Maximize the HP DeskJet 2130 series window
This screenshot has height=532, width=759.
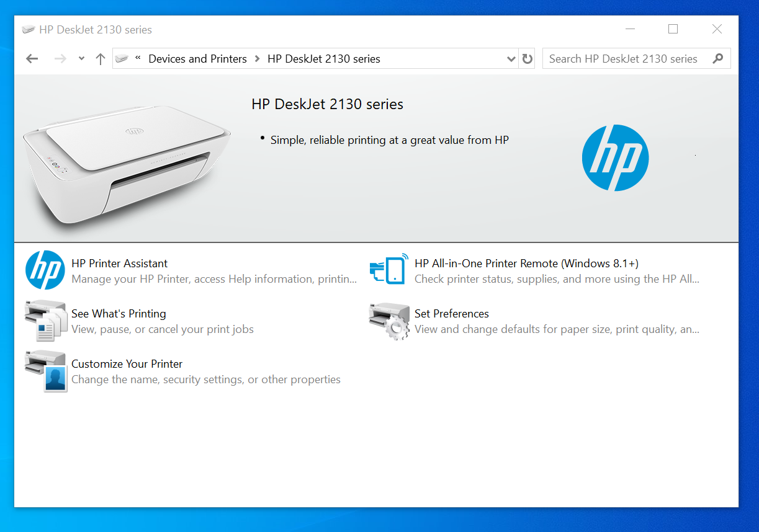(673, 29)
